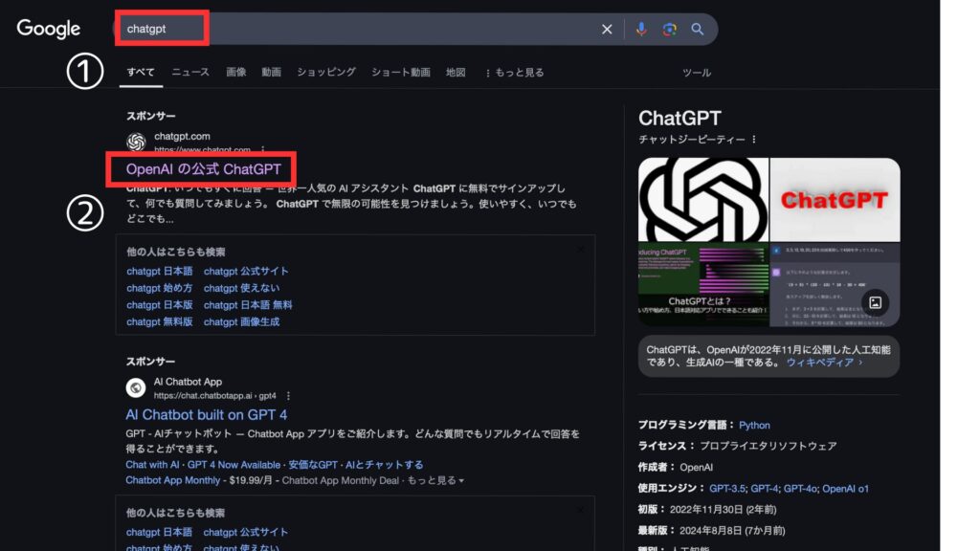This screenshot has width=980, height=551.
Task: Open the ウィキペディア link
Action: pos(824,363)
